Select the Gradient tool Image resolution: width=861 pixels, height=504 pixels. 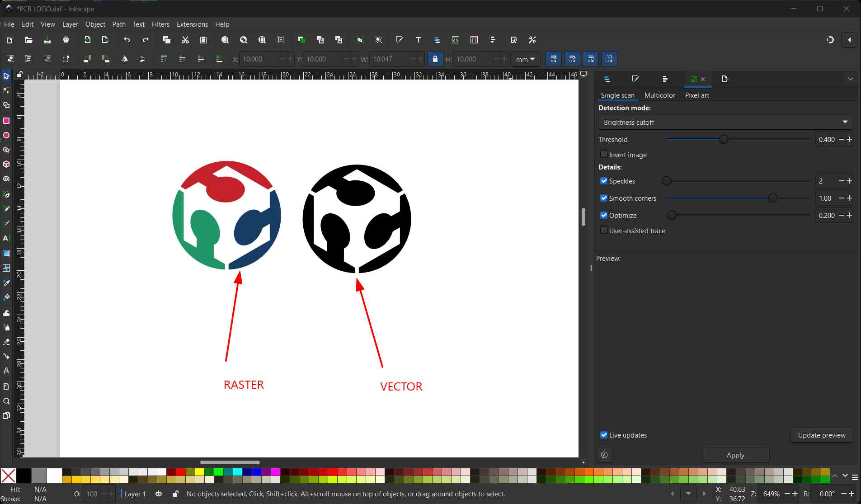click(x=6, y=254)
